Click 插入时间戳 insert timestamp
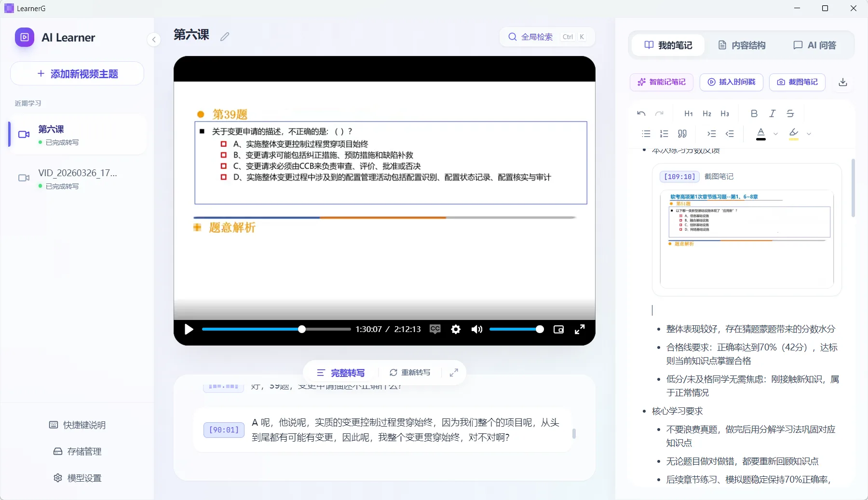This screenshot has width=868, height=500. [732, 82]
